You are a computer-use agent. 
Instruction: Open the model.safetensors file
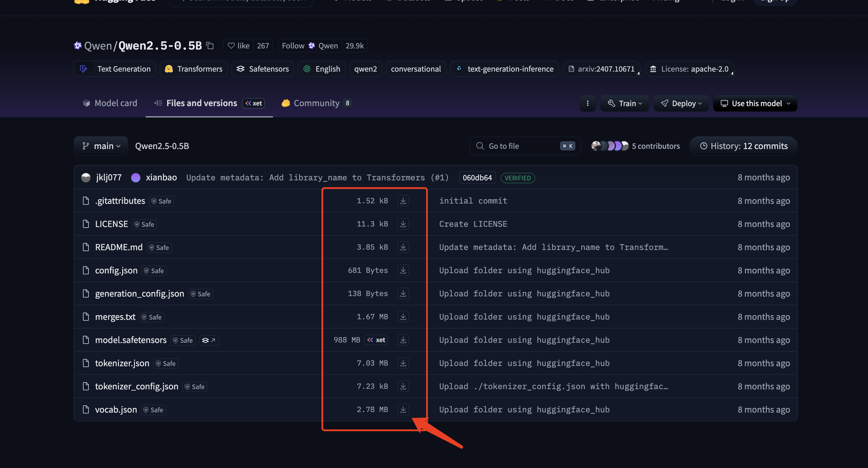131,340
